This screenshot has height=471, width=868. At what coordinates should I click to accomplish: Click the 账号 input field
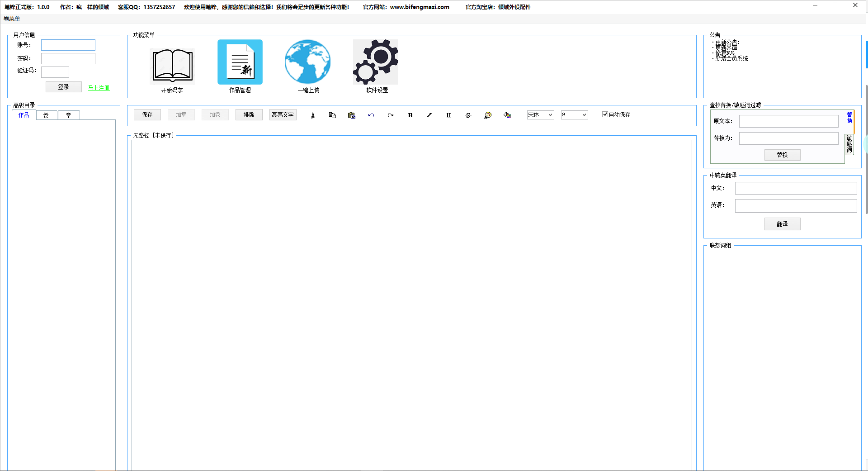(x=68, y=45)
